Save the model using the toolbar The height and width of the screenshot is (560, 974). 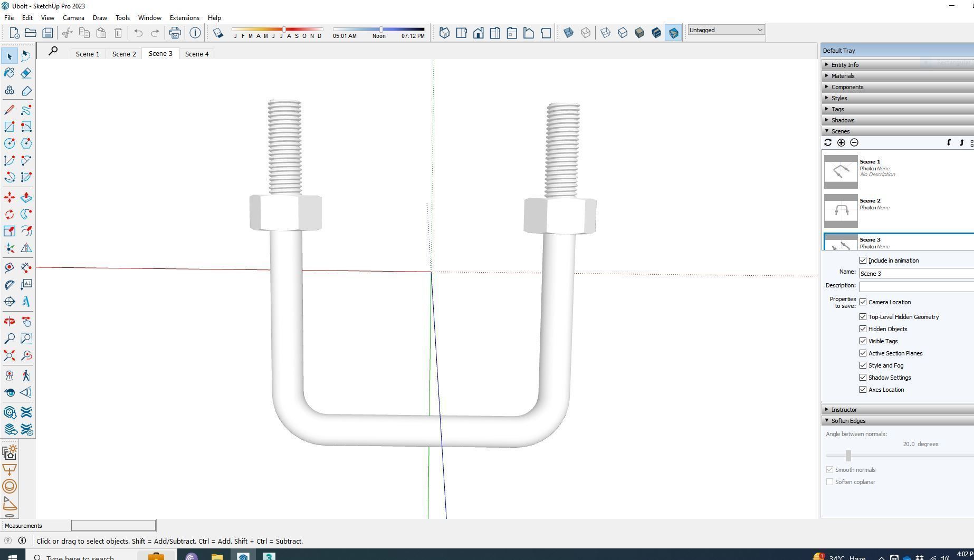pos(47,33)
